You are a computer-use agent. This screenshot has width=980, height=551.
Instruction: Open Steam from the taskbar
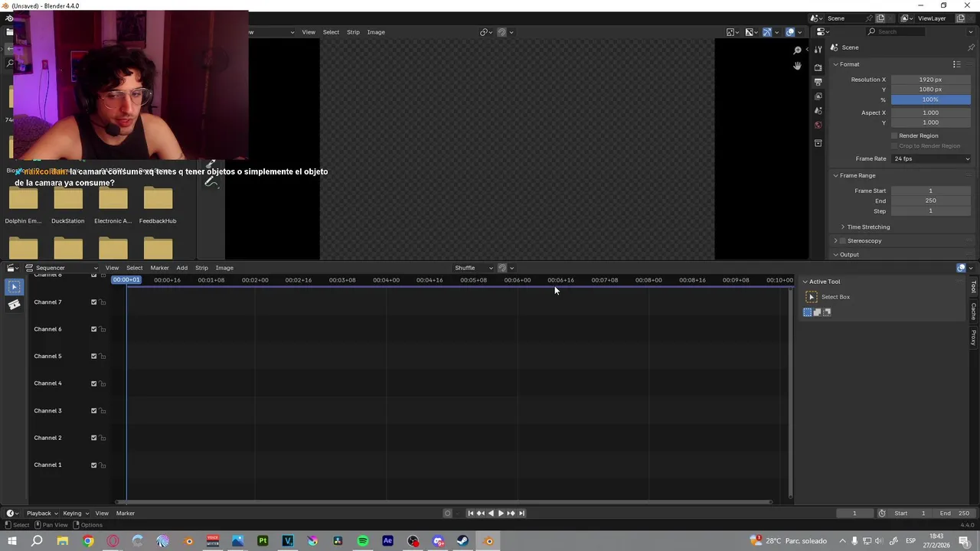tap(462, 541)
